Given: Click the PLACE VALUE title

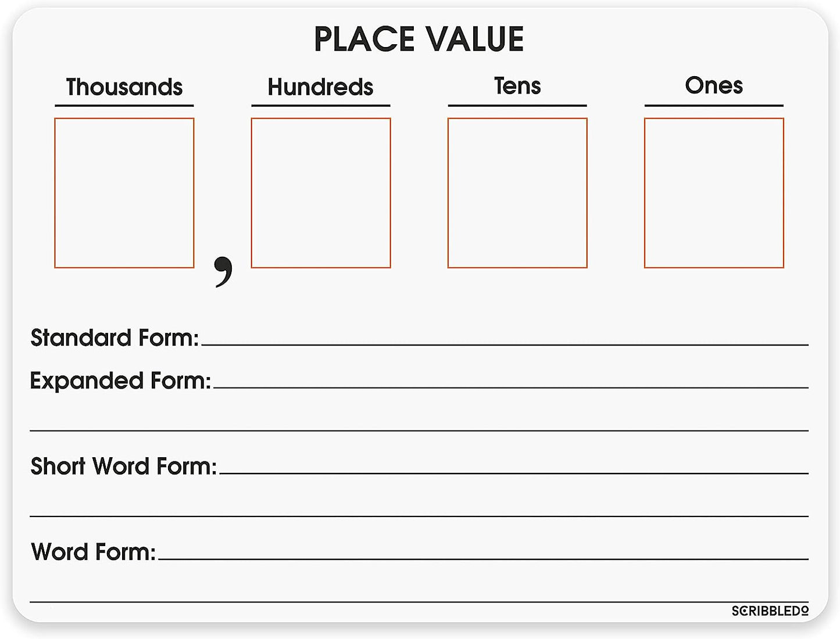Looking at the screenshot, I should (x=419, y=40).
